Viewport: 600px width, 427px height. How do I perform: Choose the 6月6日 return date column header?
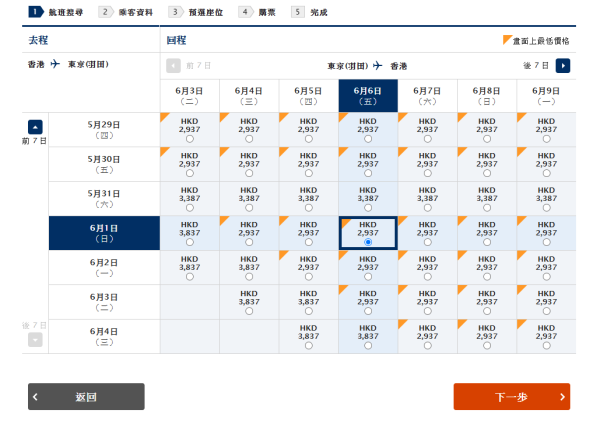point(368,95)
